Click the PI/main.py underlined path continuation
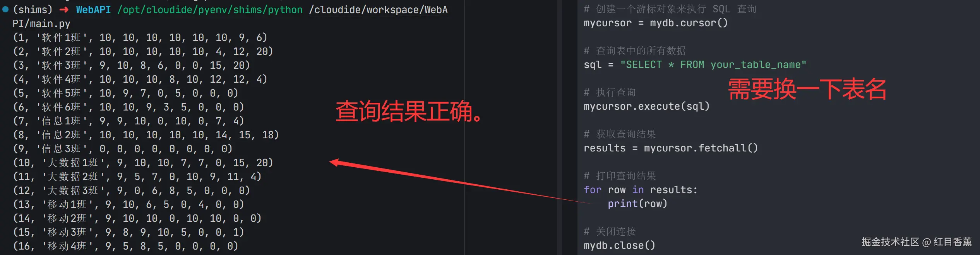 [x=41, y=24]
